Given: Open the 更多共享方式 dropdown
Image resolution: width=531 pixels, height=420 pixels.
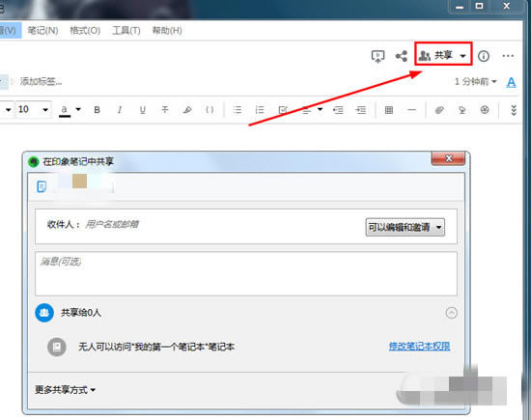Looking at the screenshot, I should (x=65, y=390).
